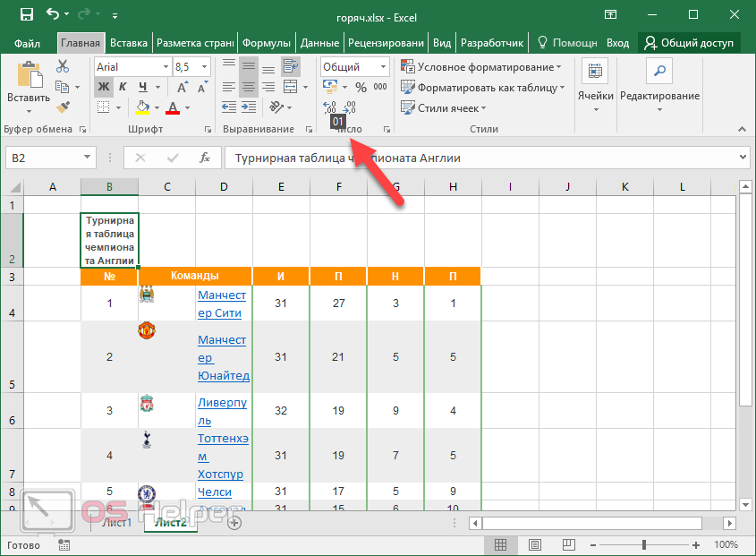
Task: Toggle Wrap Text button
Action: tap(290, 66)
